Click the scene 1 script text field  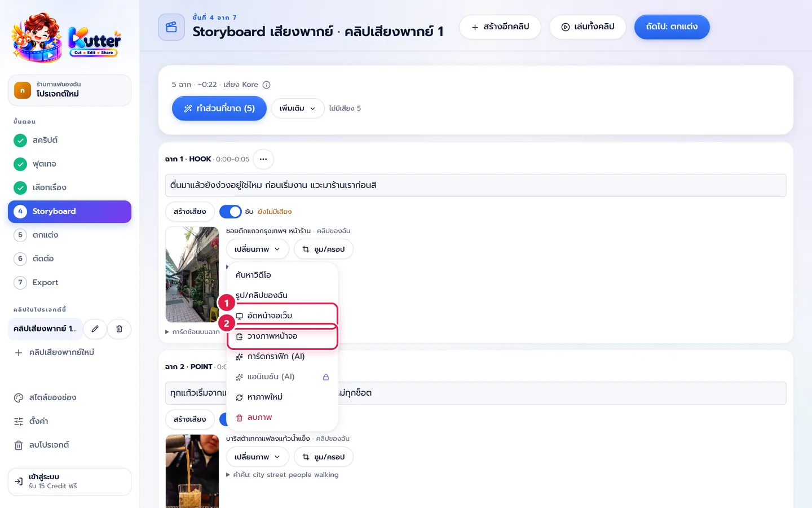pos(476,185)
